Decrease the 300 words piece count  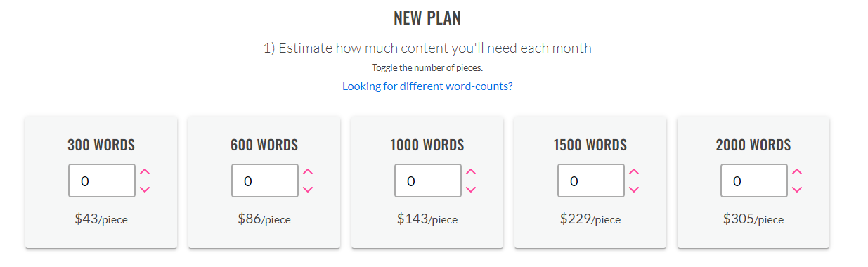(x=145, y=189)
